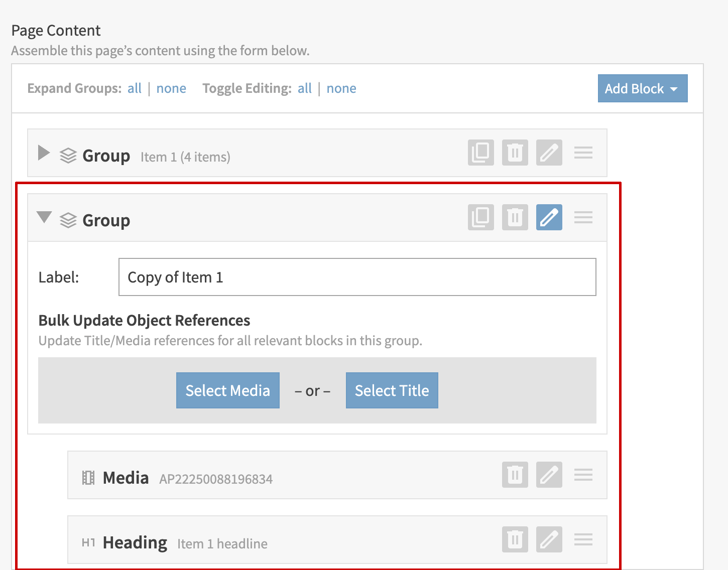Collapse all groups via 'none' link
The image size is (728, 570).
(x=171, y=88)
